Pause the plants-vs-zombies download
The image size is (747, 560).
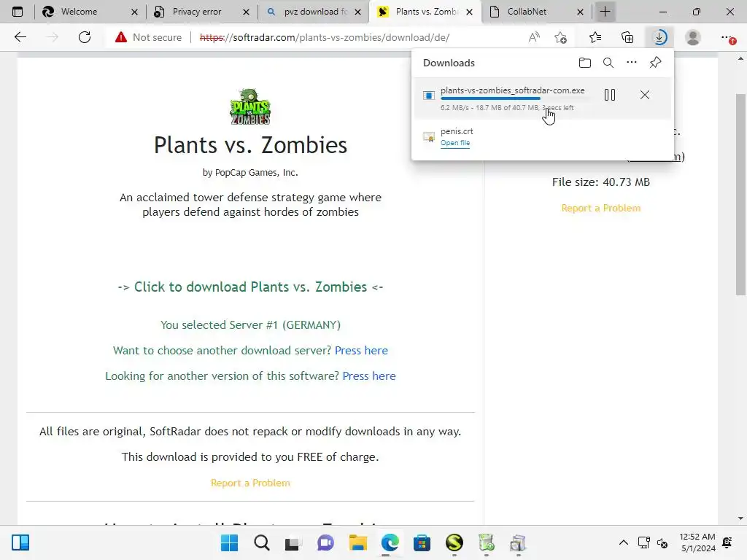pyautogui.click(x=610, y=95)
